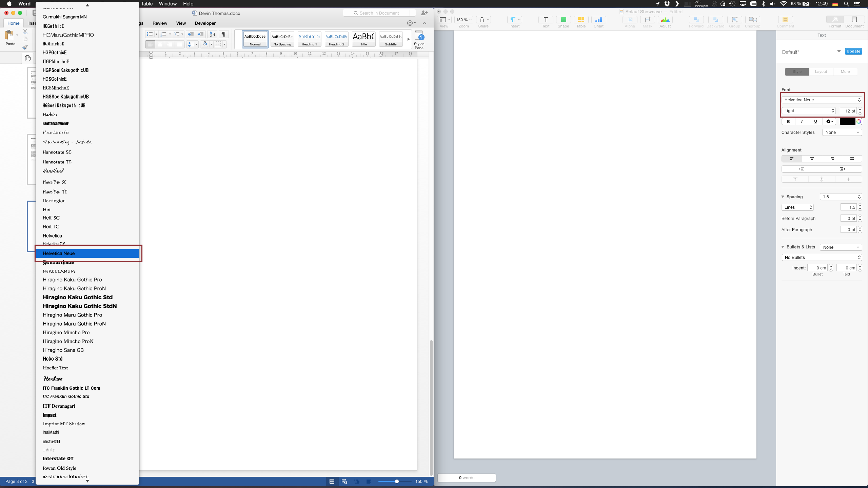This screenshot has width=868, height=488.
Task: Click the font size 12 pt field
Action: tap(848, 111)
